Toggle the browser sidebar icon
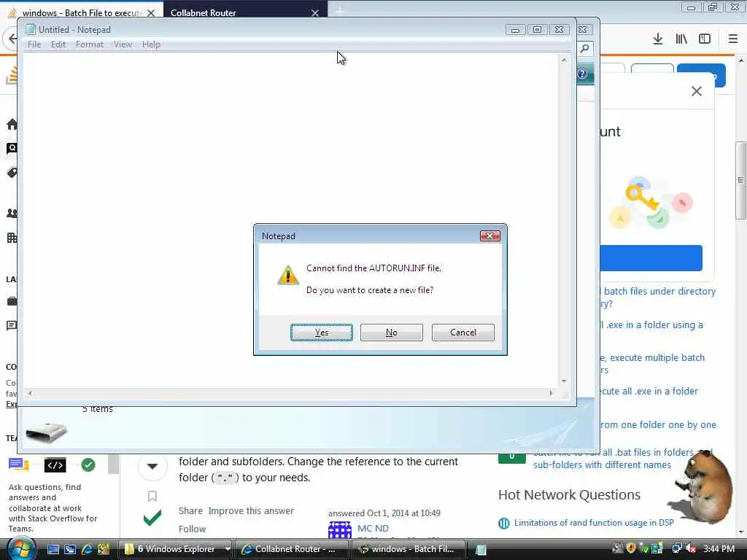The height and width of the screenshot is (560, 747). [705, 39]
